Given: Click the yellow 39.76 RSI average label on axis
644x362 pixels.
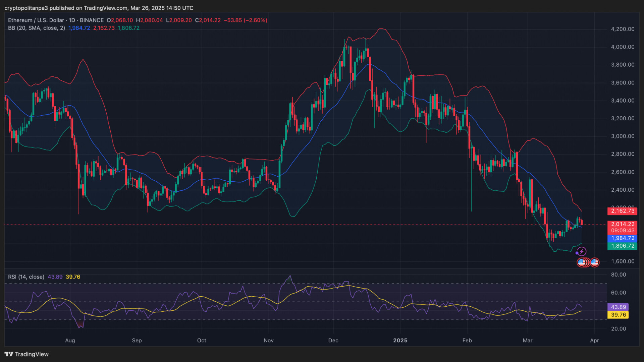Looking at the screenshot, I should point(618,315).
